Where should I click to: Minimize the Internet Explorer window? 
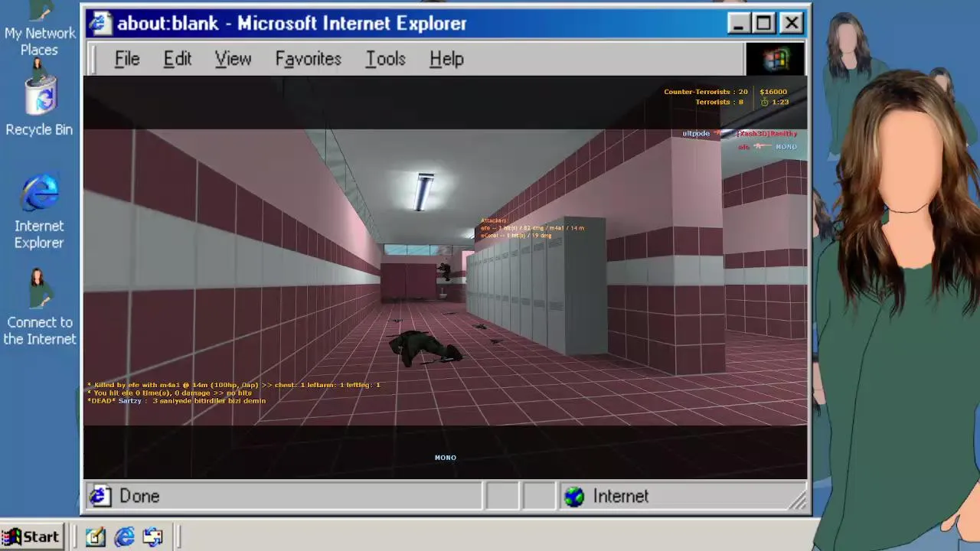tap(738, 23)
